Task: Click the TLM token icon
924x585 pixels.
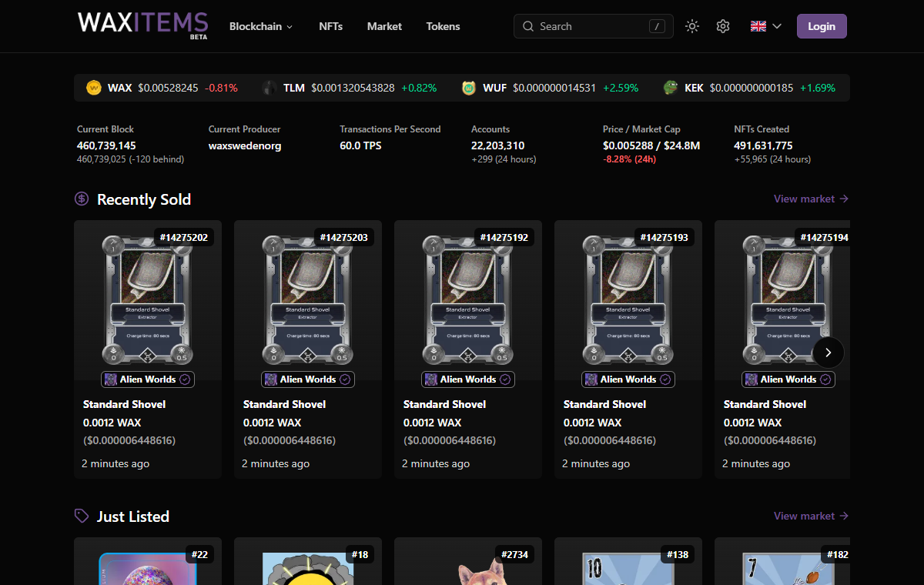Action: tap(269, 88)
